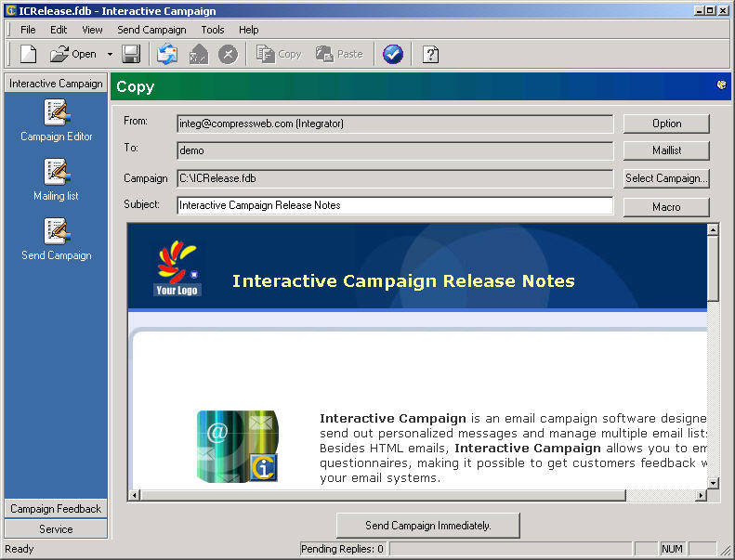Screen dimensions: 735x560
Task: Click the Copy panel header title
Action: 136,86
